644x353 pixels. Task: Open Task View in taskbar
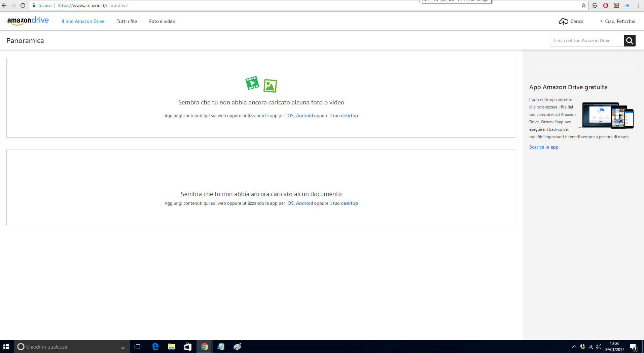click(138, 347)
